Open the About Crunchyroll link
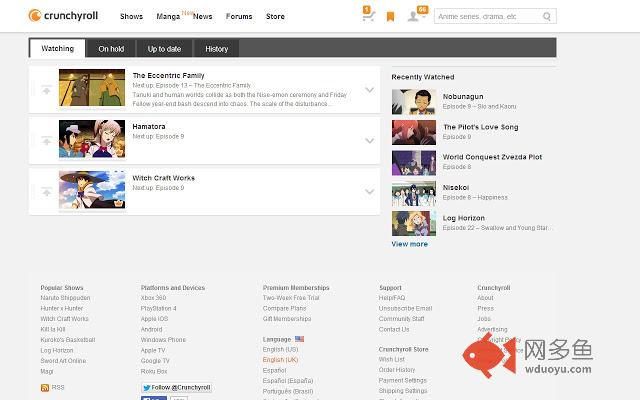640x400 pixels. 485,298
